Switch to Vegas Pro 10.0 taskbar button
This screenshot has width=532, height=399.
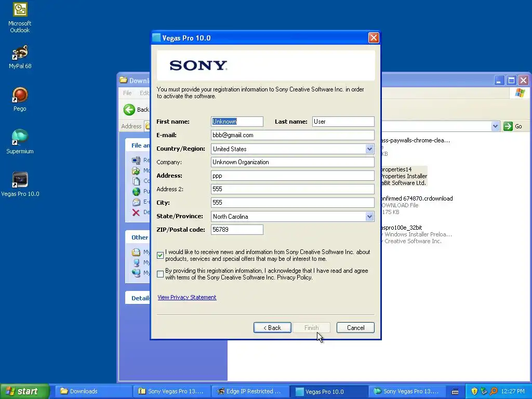(x=328, y=391)
